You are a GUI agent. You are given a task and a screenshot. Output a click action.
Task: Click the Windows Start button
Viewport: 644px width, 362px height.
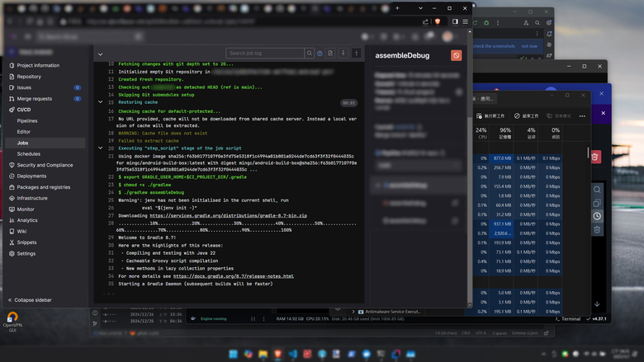click(234, 354)
